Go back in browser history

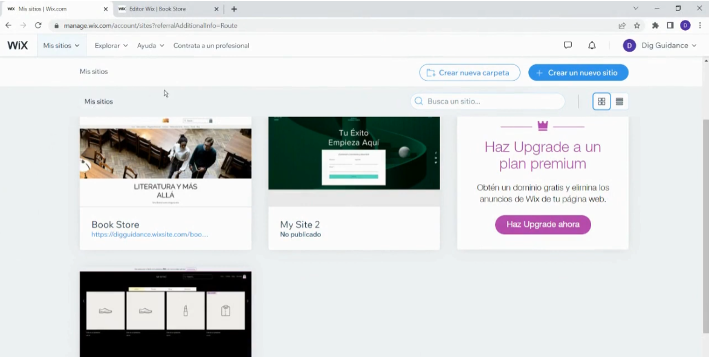tap(8, 25)
